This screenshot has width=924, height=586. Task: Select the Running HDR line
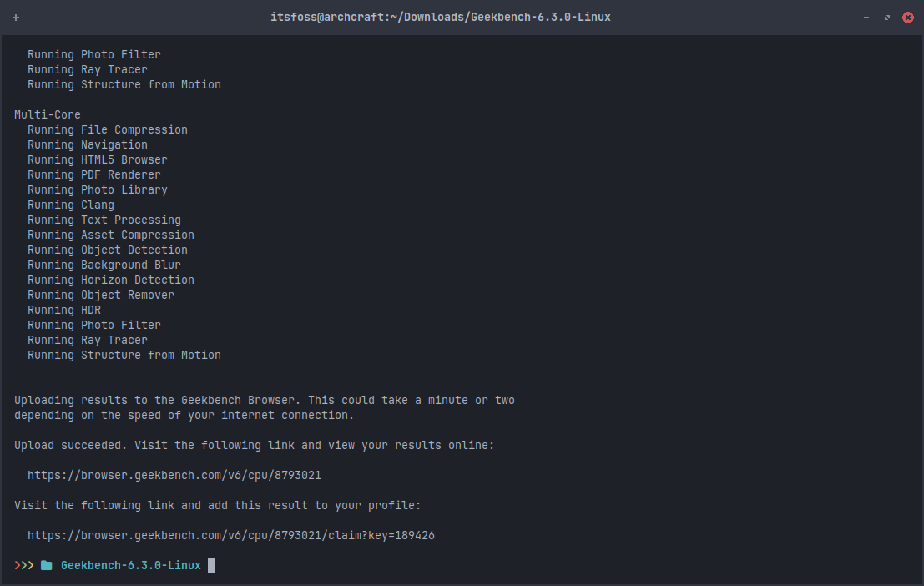(64, 310)
